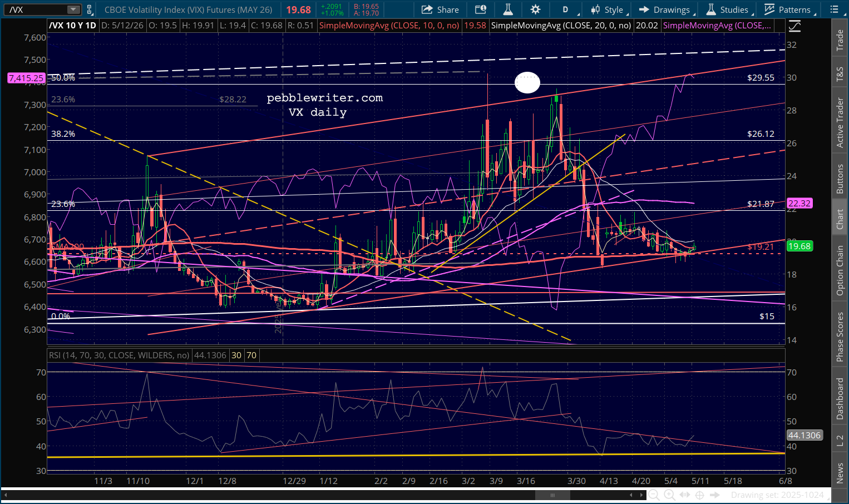
Task: Click the zoom in magnifier icon
Action: [669, 495]
